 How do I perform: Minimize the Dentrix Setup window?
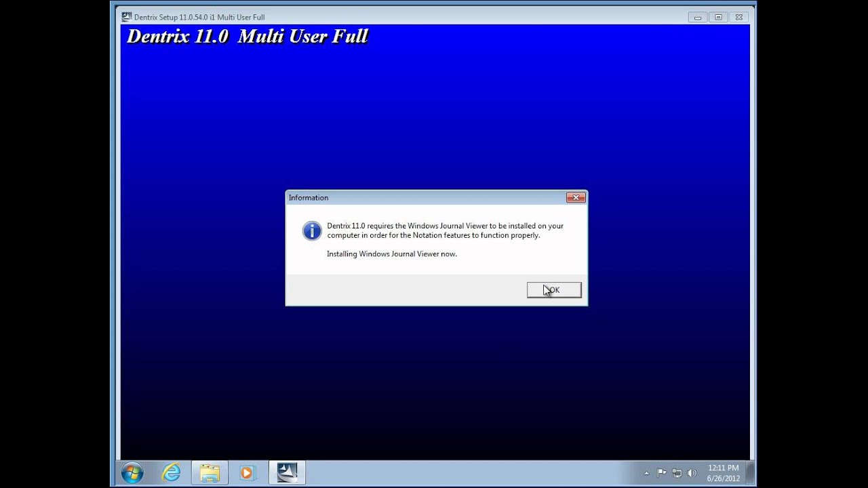pyautogui.click(x=697, y=17)
